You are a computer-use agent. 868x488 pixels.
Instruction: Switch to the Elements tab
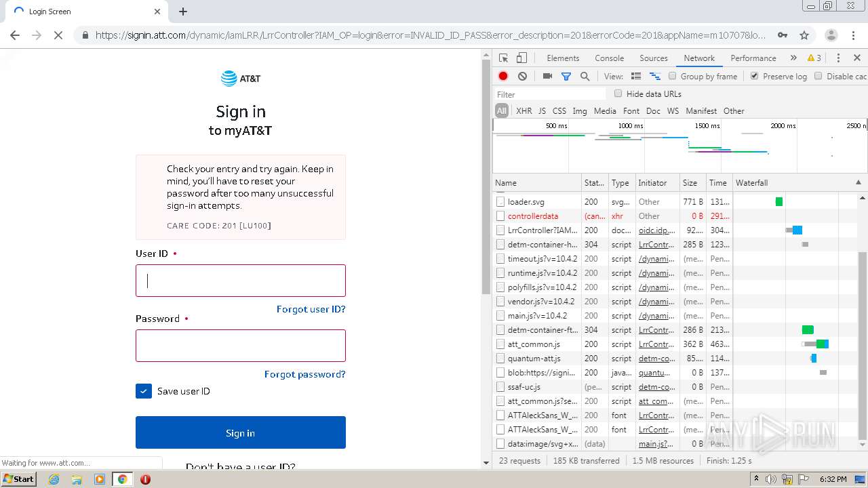[563, 58]
